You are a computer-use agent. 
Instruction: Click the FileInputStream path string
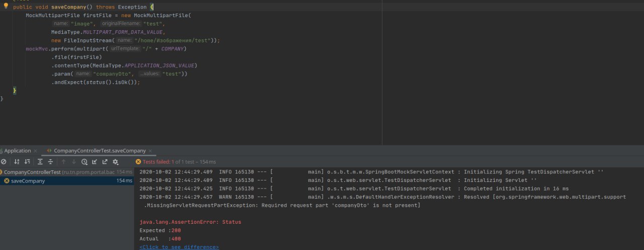pyautogui.click(x=174, y=40)
